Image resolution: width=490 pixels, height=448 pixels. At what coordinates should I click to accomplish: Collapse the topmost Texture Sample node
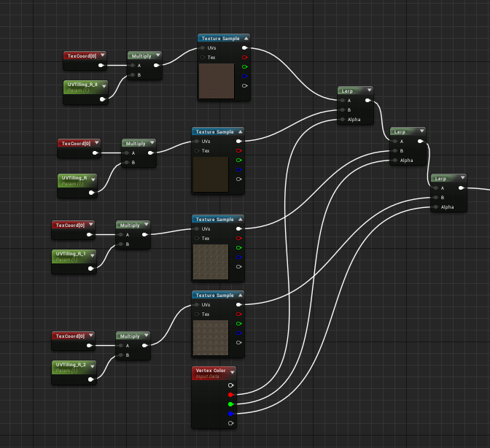(246, 38)
